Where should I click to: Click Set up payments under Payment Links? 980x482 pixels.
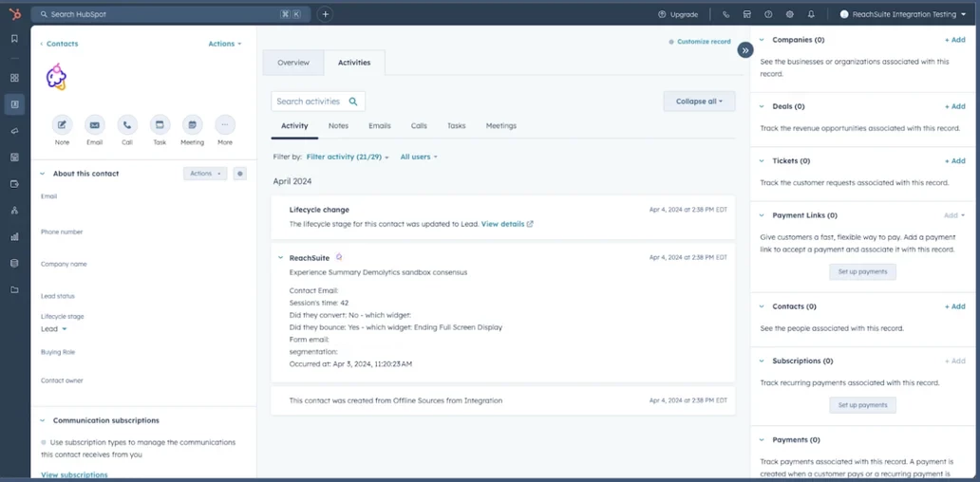pos(862,271)
